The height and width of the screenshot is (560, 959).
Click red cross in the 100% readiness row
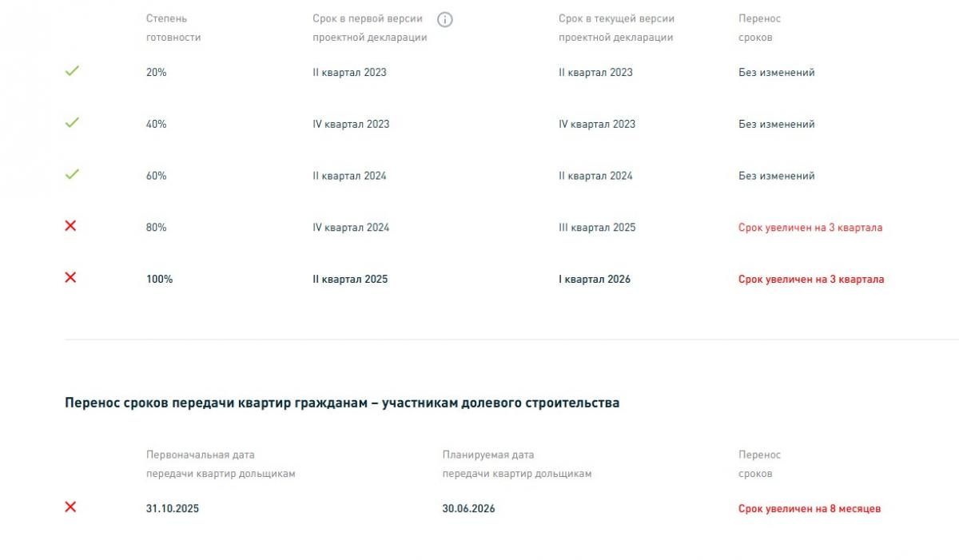[x=70, y=277]
